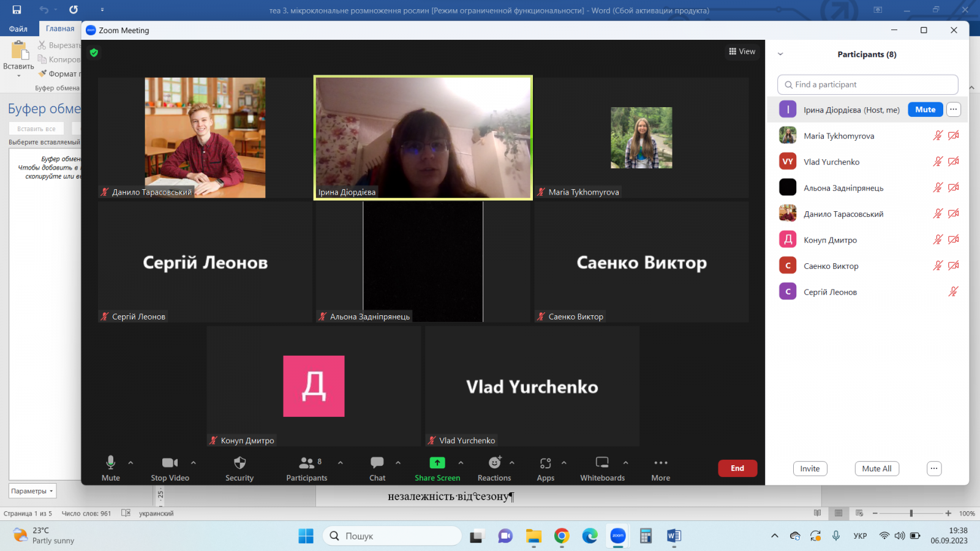Open the Security shield menu
This screenshot has width=980, height=551.
pos(239,468)
